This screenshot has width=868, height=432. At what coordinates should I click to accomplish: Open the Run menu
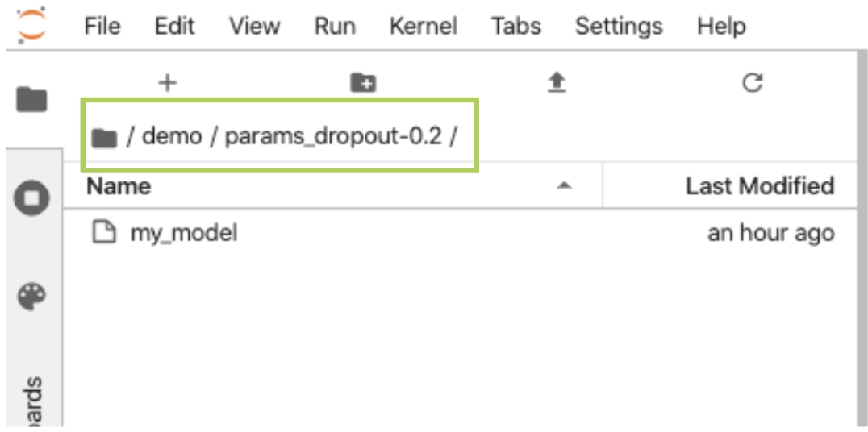click(x=334, y=26)
